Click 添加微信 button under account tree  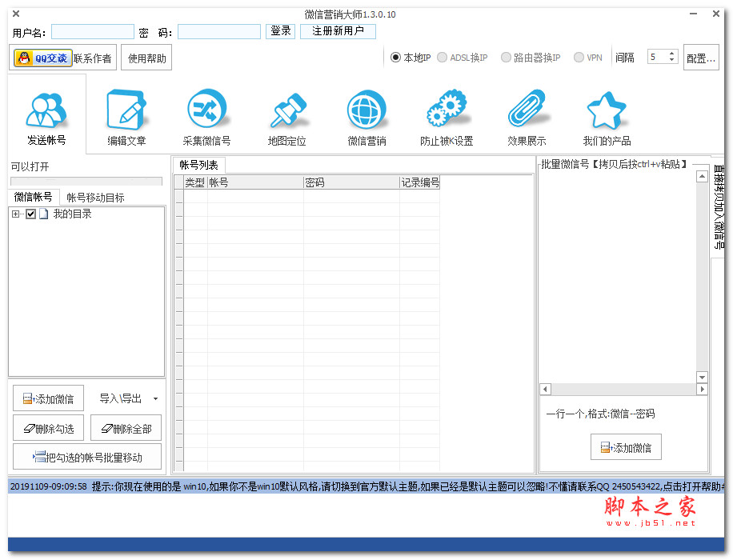[x=48, y=398]
